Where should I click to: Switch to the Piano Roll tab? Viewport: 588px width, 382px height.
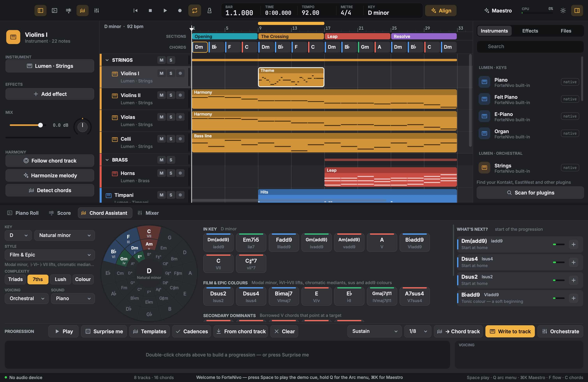pos(23,213)
